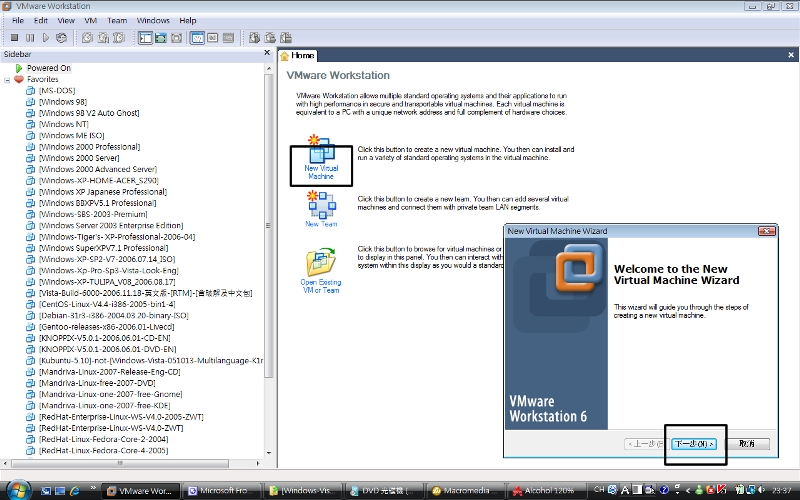
Task: Select [Mandriva-Linux-free-2007-DVD] entry
Action: [97, 383]
